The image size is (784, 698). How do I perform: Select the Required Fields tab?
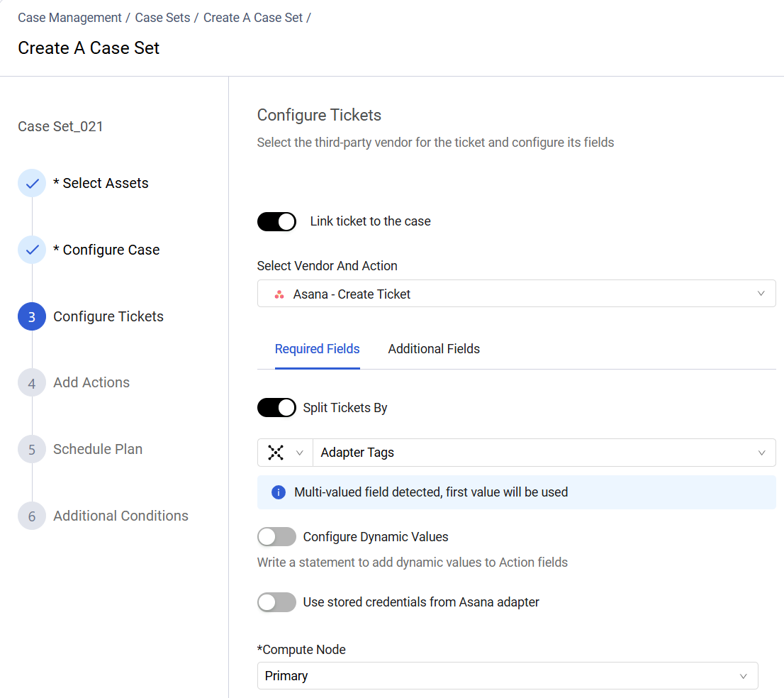pos(317,349)
